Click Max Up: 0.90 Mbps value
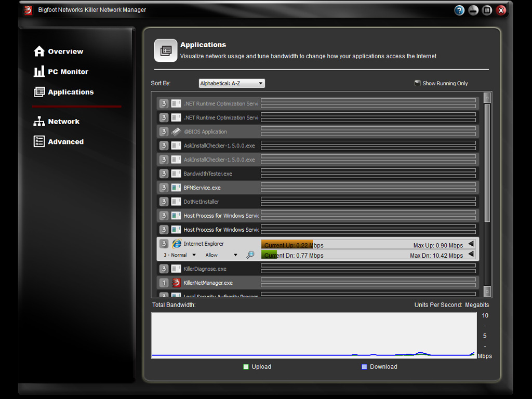Image resolution: width=532 pixels, height=399 pixels. [x=438, y=245]
